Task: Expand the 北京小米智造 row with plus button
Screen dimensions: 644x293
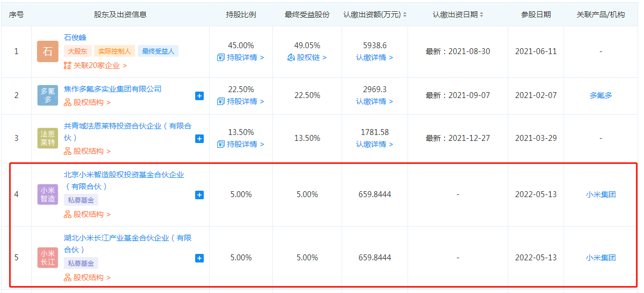Action: pos(199,195)
